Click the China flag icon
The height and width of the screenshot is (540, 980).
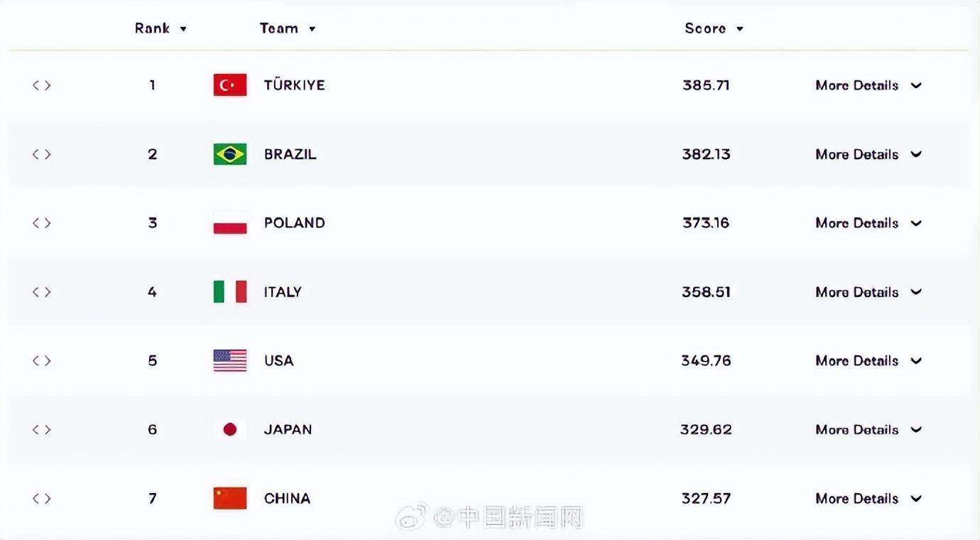click(x=230, y=498)
